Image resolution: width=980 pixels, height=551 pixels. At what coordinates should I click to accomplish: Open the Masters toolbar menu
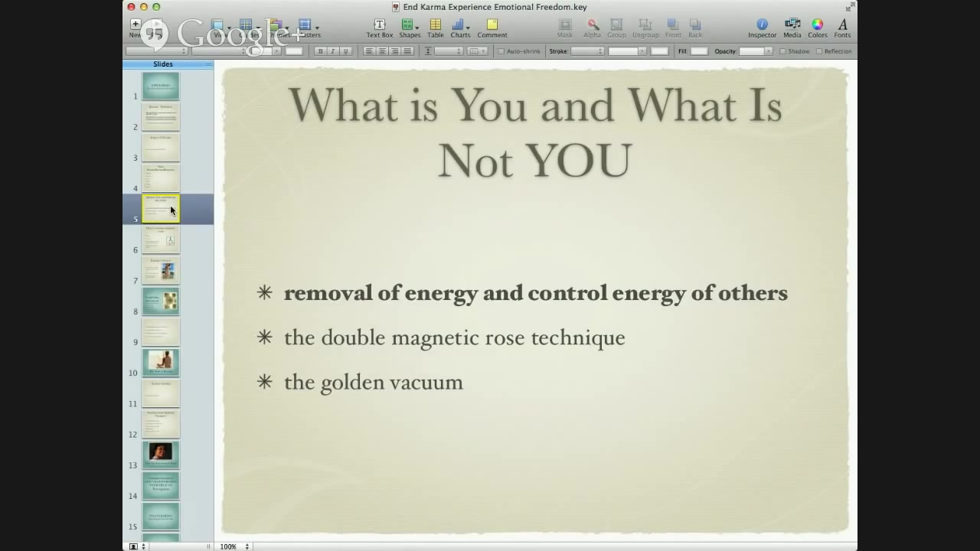click(309, 28)
